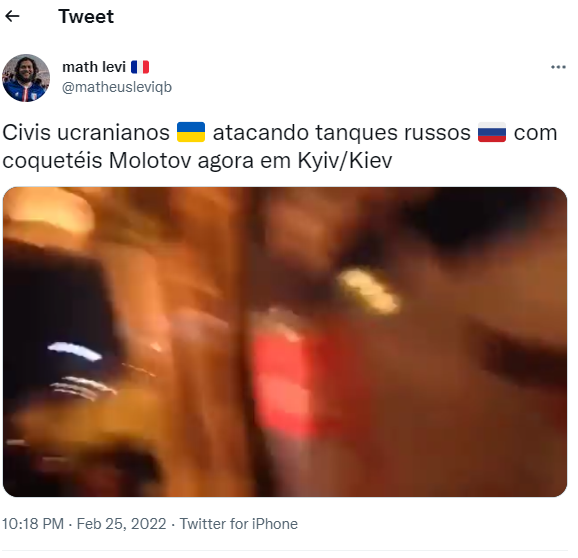Screen dimensions: 578x558
Task: Visit the @matheusleviqb handle link
Action: click(x=117, y=87)
